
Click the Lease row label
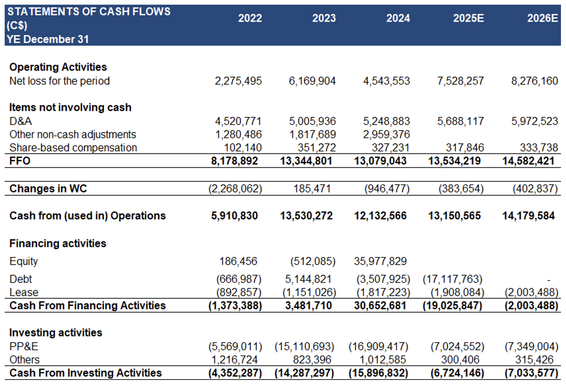(24, 292)
